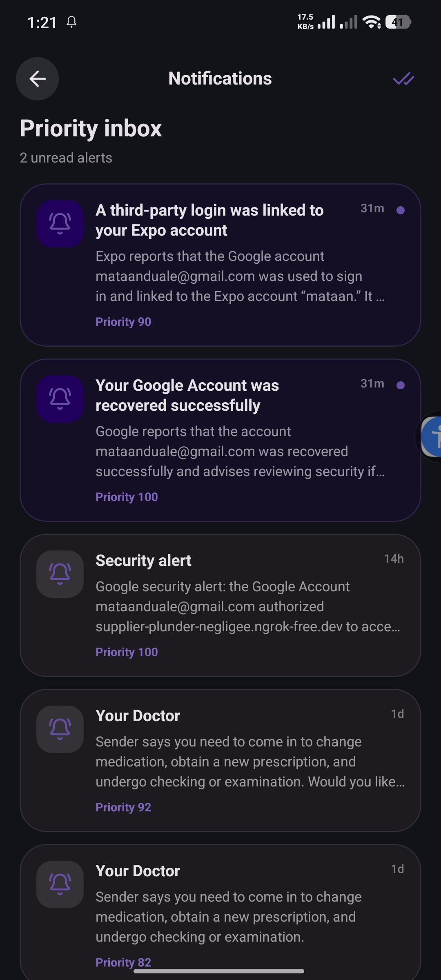Tap the unread dot on Google Account recovered alert
The width and height of the screenshot is (441, 980).
tap(401, 385)
